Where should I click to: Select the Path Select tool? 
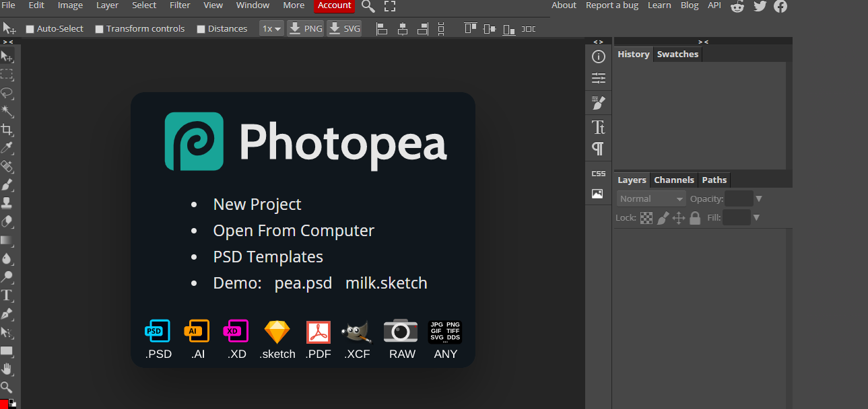[7, 332]
